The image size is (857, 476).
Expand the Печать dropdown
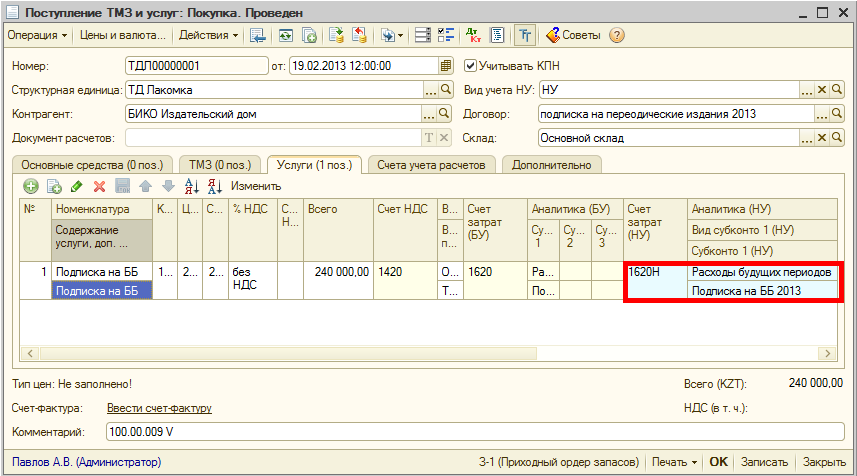click(673, 462)
